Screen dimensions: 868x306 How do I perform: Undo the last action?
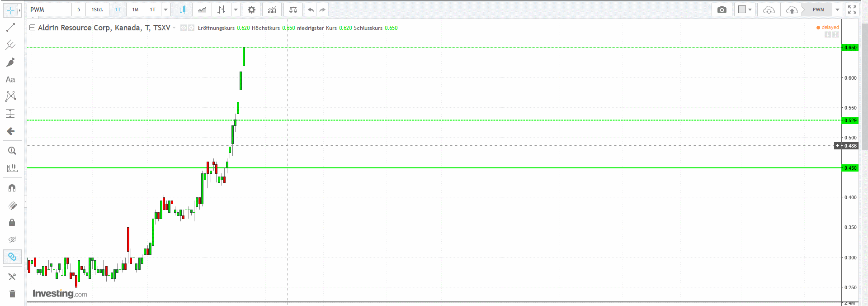click(311, 10)
